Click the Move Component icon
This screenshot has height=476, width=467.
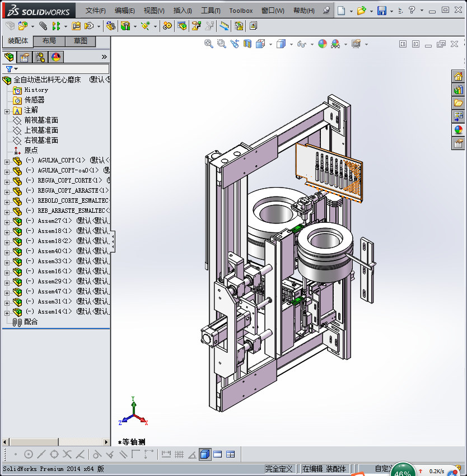89,26
